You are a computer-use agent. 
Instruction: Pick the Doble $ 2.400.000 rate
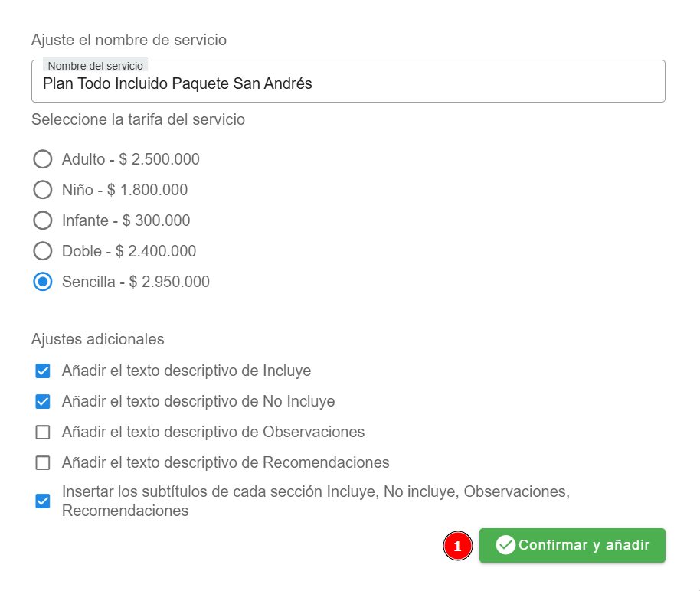(43, 251)
